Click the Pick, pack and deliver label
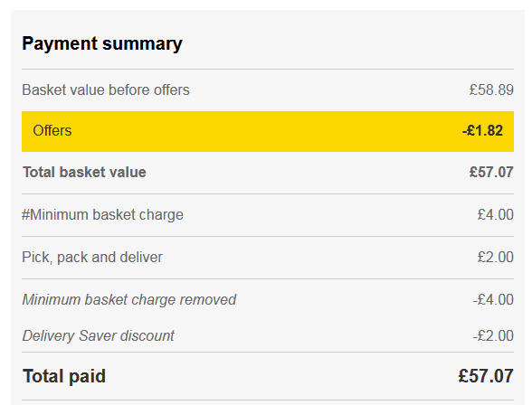The height and width of the screenshot is (405, 532). pyautogui.click(x=92, y=258)
